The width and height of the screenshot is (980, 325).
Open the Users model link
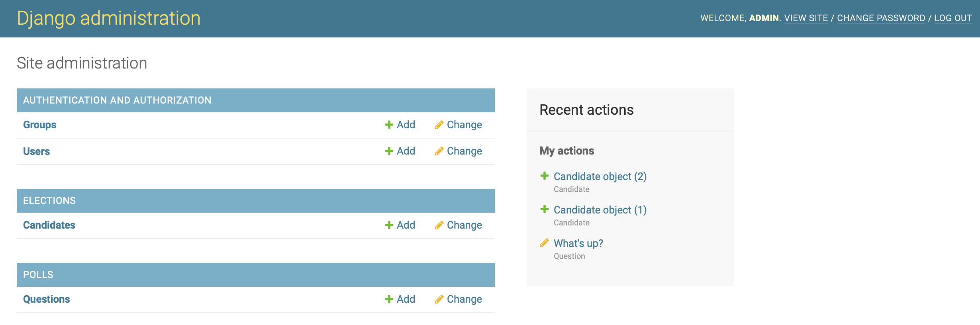pyautogui.click(x=37, y=151)
